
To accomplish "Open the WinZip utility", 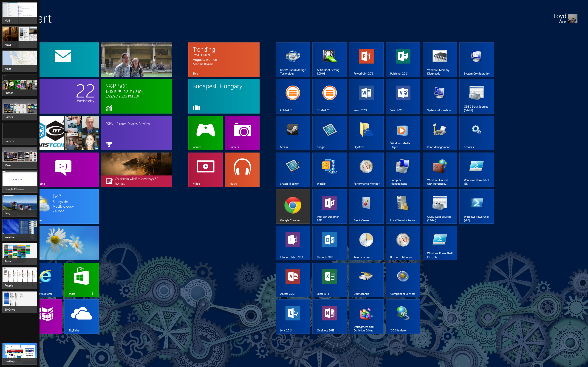I will click(x=329, y=170).
